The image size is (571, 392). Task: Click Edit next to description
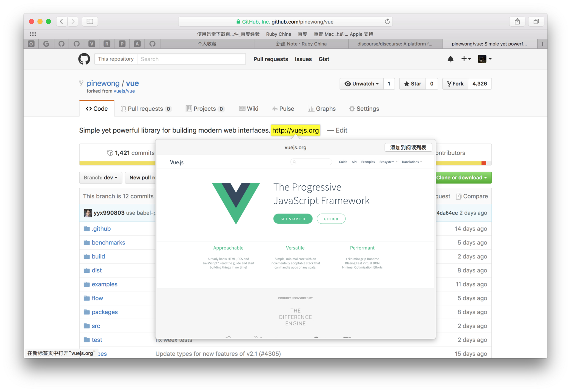[341, 130]
